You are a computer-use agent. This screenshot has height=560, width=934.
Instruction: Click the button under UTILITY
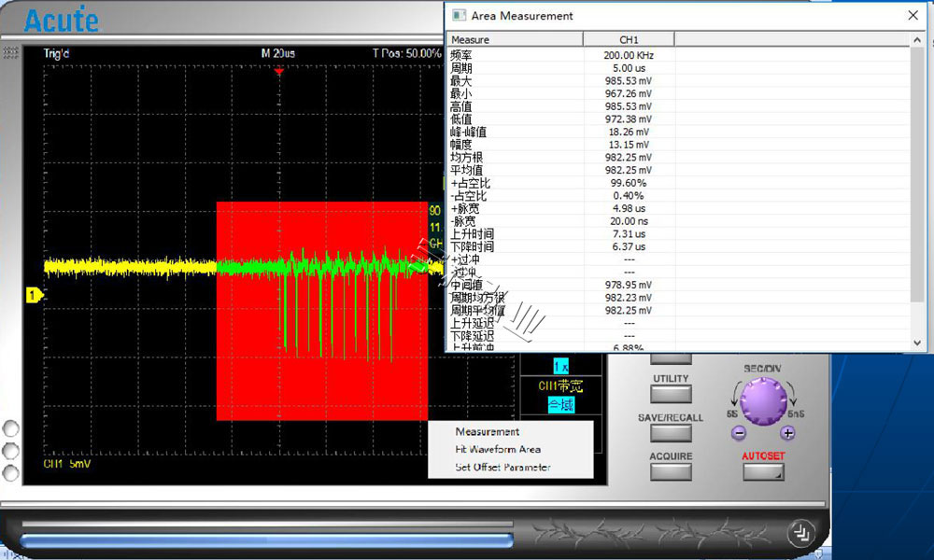coord(671,394)
